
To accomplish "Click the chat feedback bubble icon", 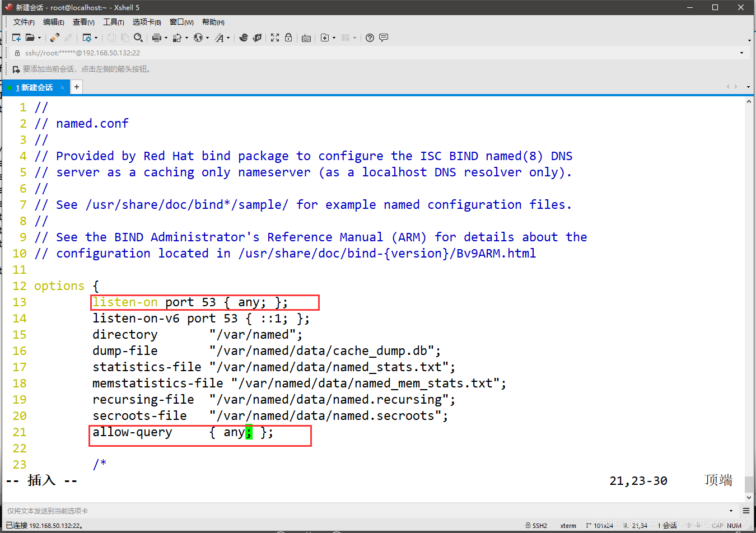I will click(384, 38).
